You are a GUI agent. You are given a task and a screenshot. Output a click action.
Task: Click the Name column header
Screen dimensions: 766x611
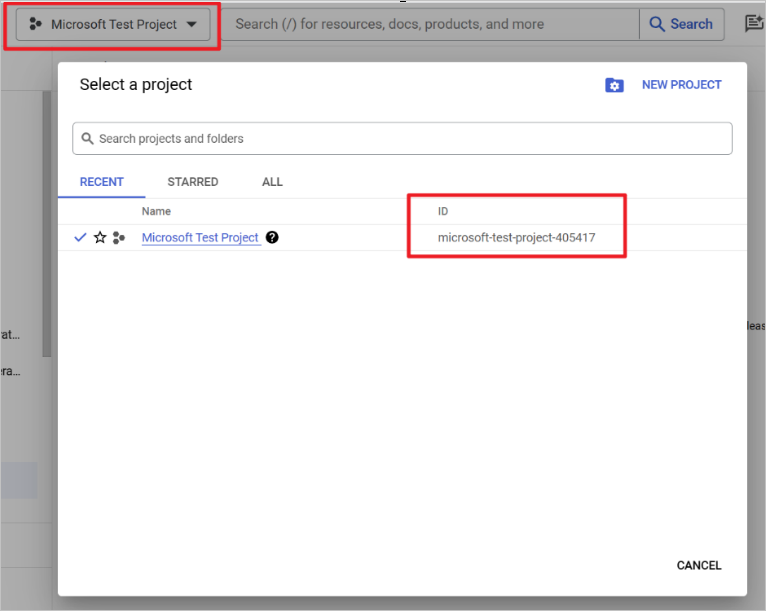point(156,211)
